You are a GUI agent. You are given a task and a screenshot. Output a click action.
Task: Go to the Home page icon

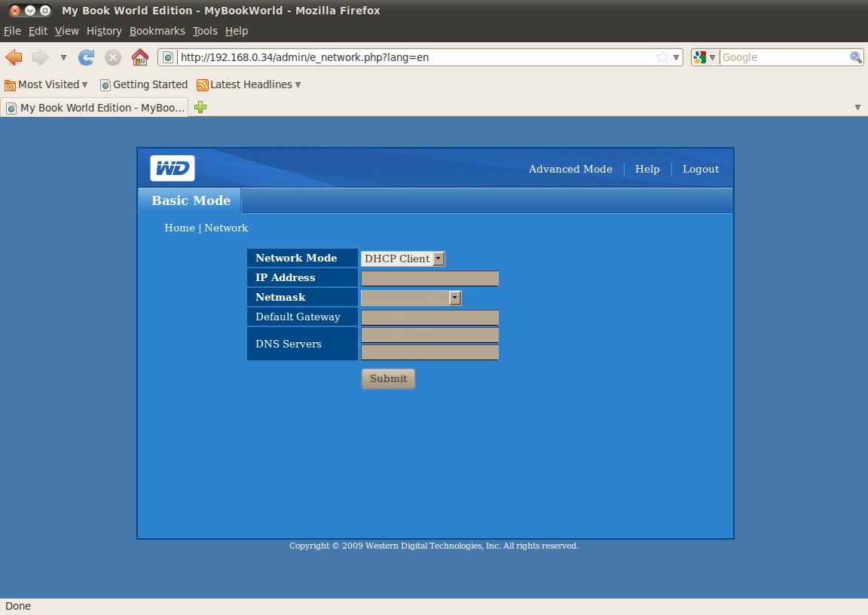(x=140, y=57)
